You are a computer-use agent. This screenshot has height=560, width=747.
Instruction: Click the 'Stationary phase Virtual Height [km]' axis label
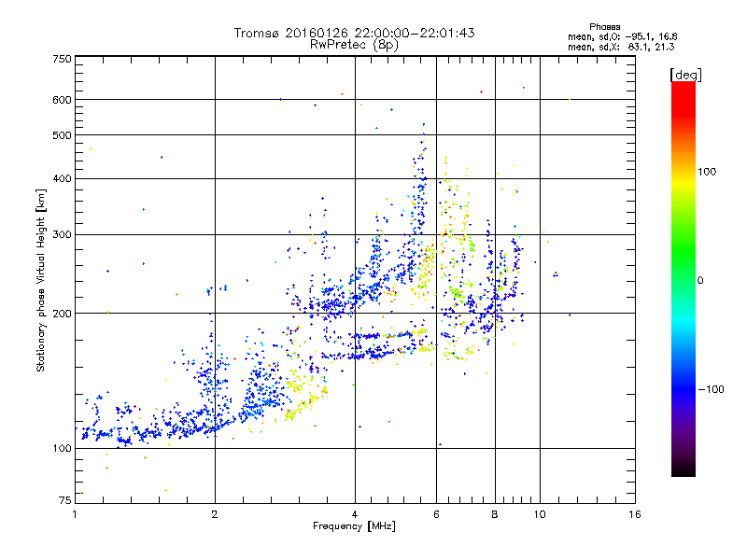coord(41,281)
